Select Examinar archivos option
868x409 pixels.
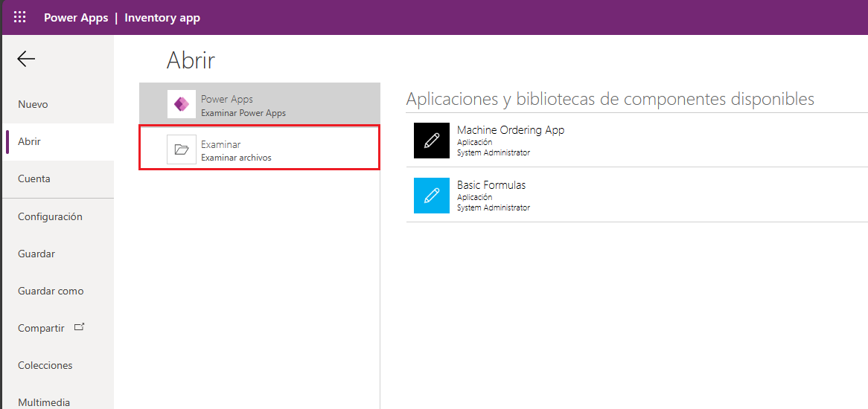[x=260, y=148]
